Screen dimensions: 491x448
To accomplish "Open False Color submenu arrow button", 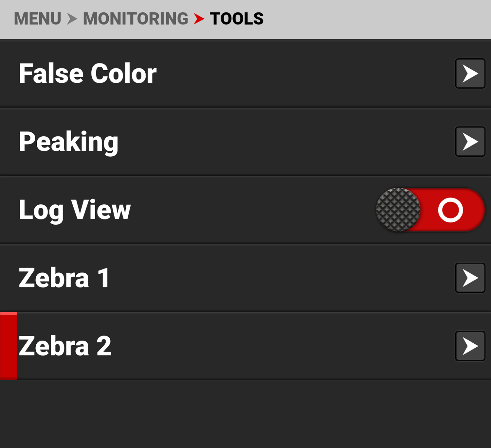I will pos(470,74).
